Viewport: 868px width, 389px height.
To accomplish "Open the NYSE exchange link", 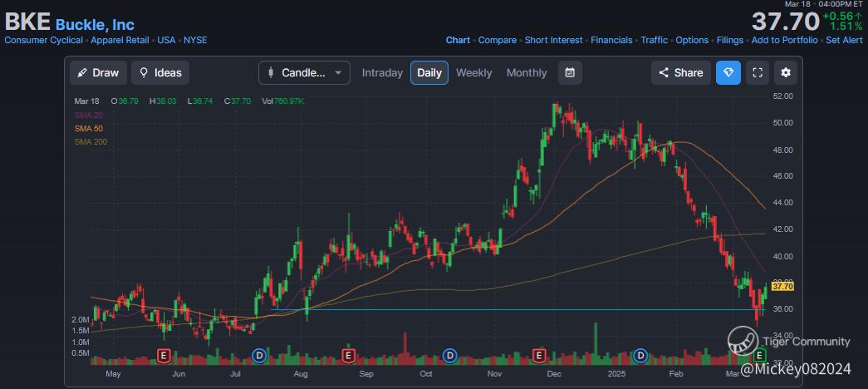I will [195, 40].
